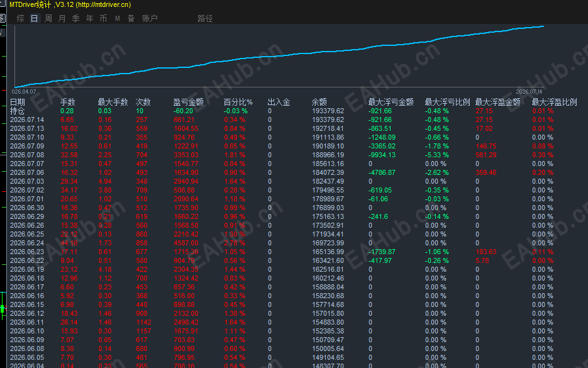This screenshot has height=368, width=588.
Task: Click the MTDriver title URL text
Action: click(x=103, y=5)
